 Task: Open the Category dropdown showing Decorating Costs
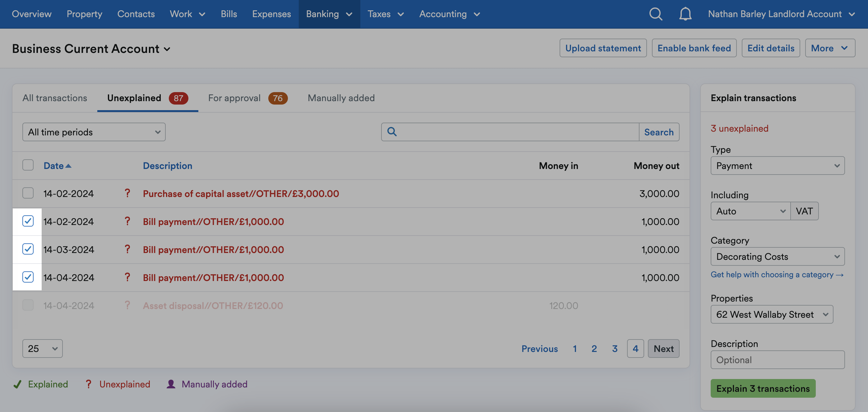coord(777,257)
